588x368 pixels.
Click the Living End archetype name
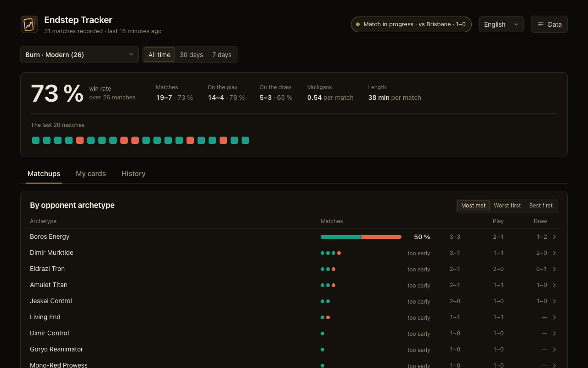(45, 317)
